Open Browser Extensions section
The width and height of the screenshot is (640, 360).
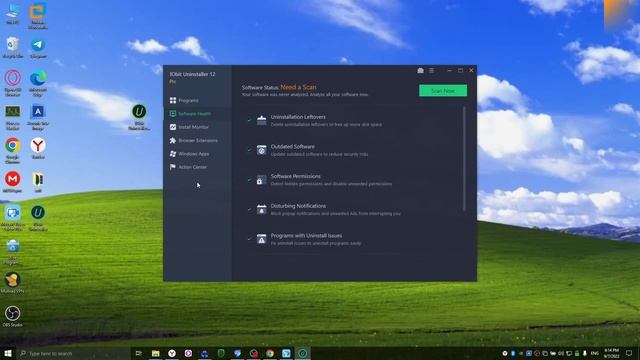click(198, 140)
